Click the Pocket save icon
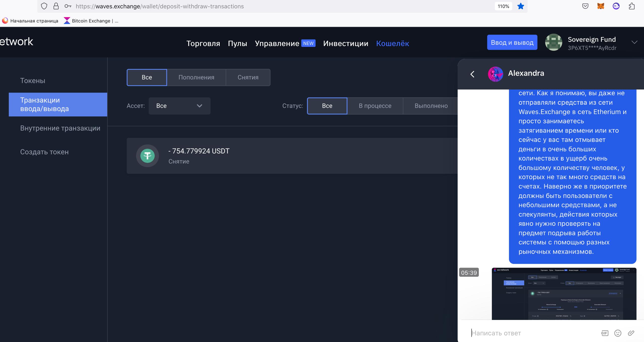 (x=585, y=6)
